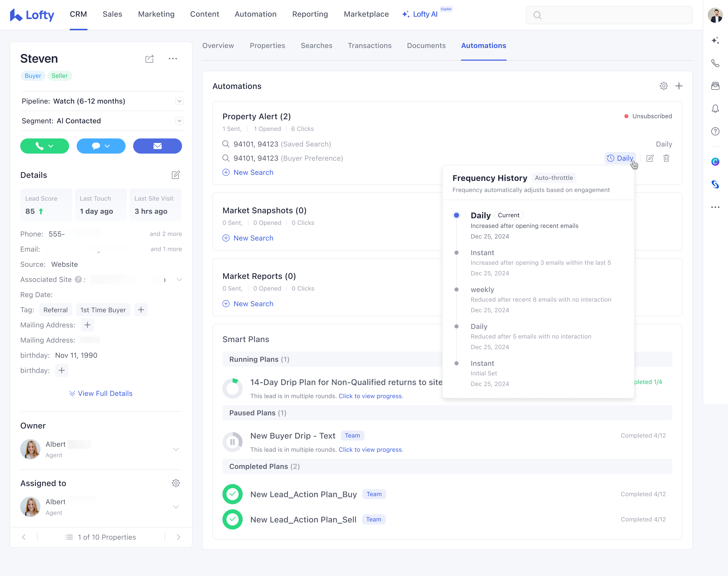
Task: Pause toggle on New Buyer Drip - Text plan
Action: tap(233, 442)
